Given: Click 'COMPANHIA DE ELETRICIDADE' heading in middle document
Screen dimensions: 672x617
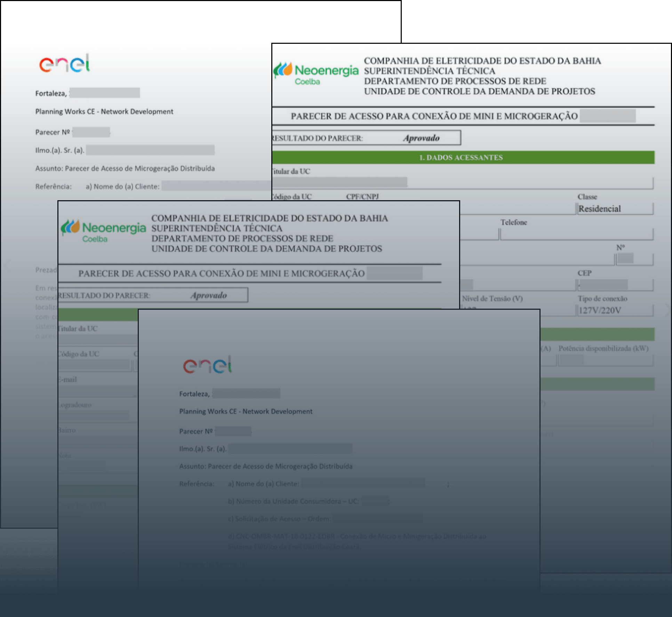Looking at the screenshot, I should point(270,218).
